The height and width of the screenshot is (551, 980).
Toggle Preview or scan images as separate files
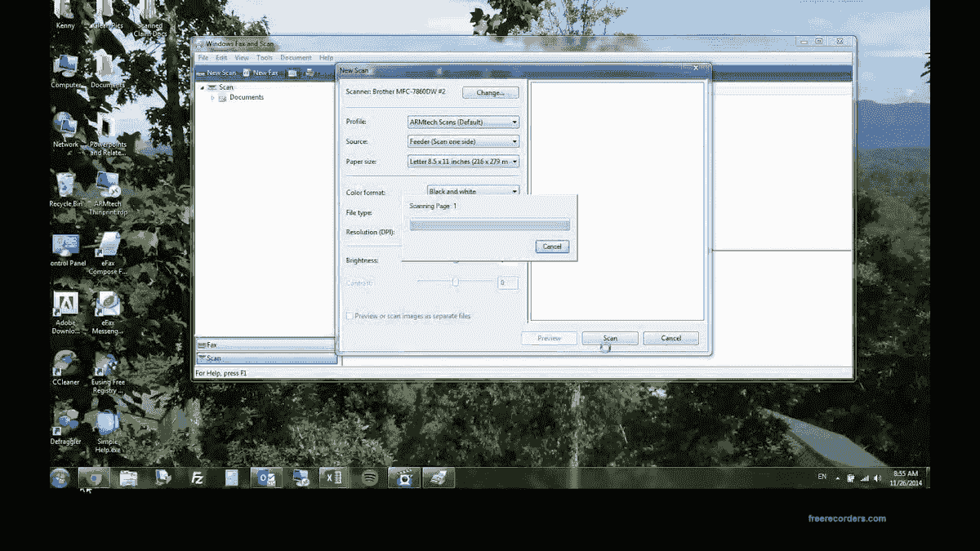point(350,316)
